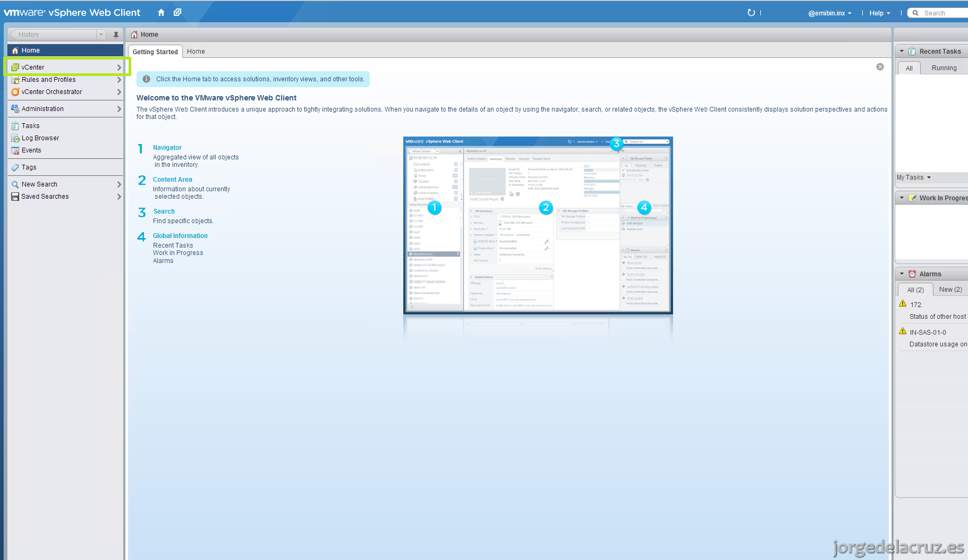The image size is (968, 560).
Task: Open the History dropdown arrow
Action: click(101, 35)
